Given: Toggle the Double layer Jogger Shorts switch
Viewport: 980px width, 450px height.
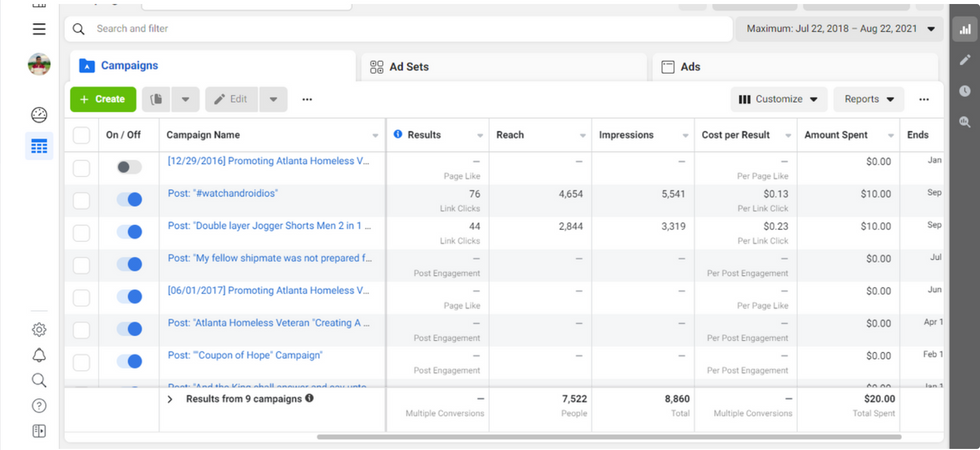Looking at the screenshot, I should (x=129, y=232).
